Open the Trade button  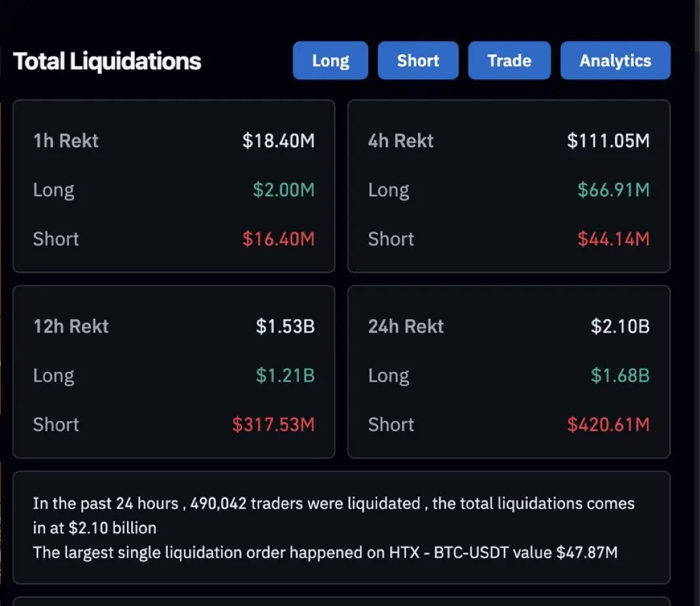click(509, 61)
